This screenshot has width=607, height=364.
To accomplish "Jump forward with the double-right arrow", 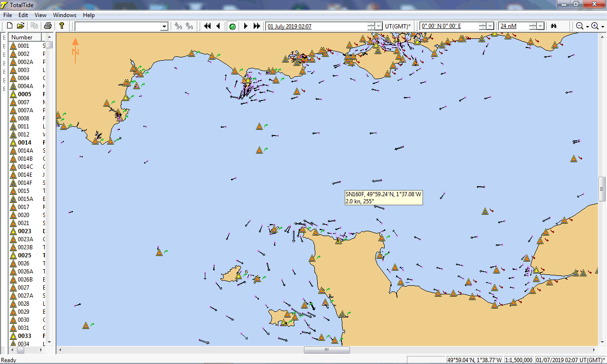I will coord(257,26).
